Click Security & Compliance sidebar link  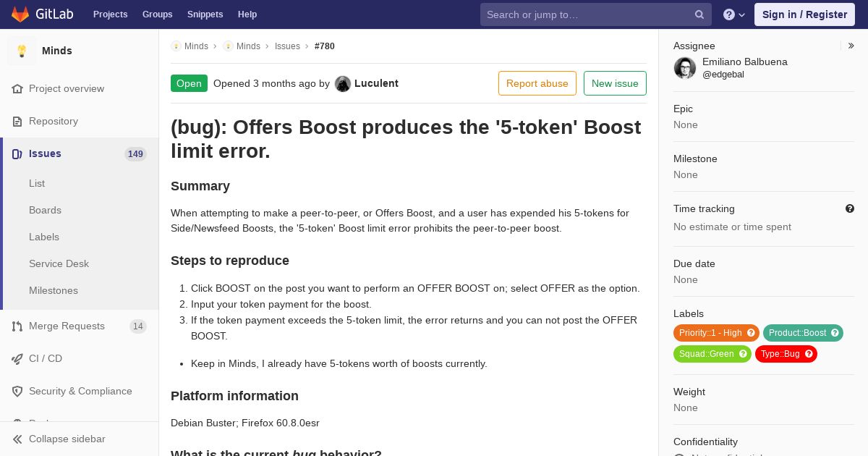[80, 392]
